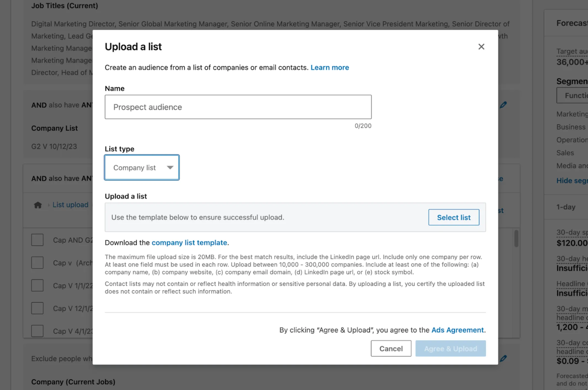Image resolution: width=588 pixels, height=390 pixels.
Task: Check the Cap v (Arch list checkbox
Action: [37, 263]
